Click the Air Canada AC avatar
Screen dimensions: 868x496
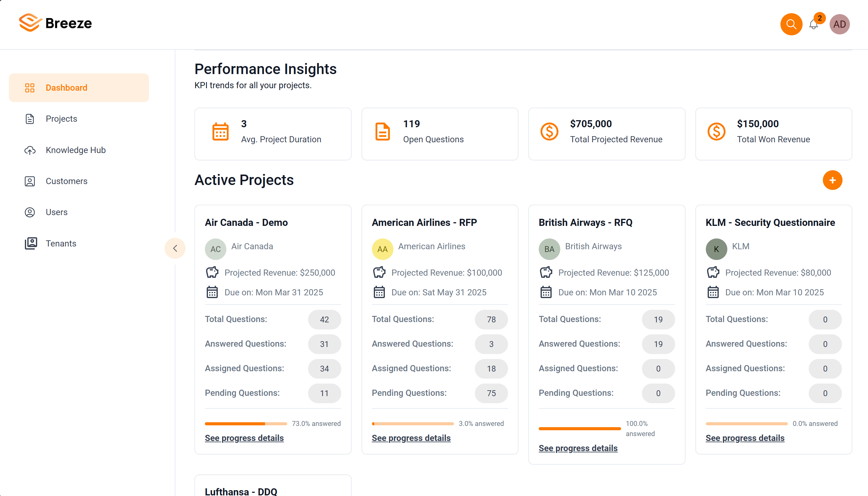click(215, 249)
